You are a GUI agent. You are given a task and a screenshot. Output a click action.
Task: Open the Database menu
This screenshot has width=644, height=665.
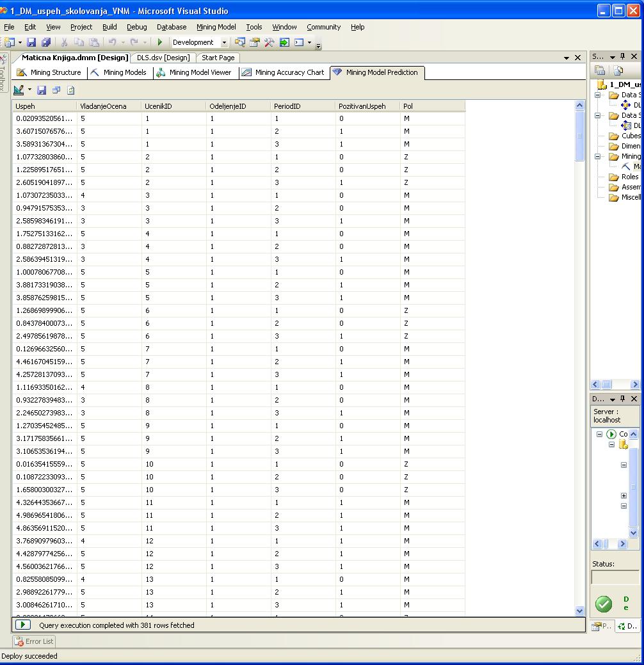pyautogui.click(x=172, y=27)
